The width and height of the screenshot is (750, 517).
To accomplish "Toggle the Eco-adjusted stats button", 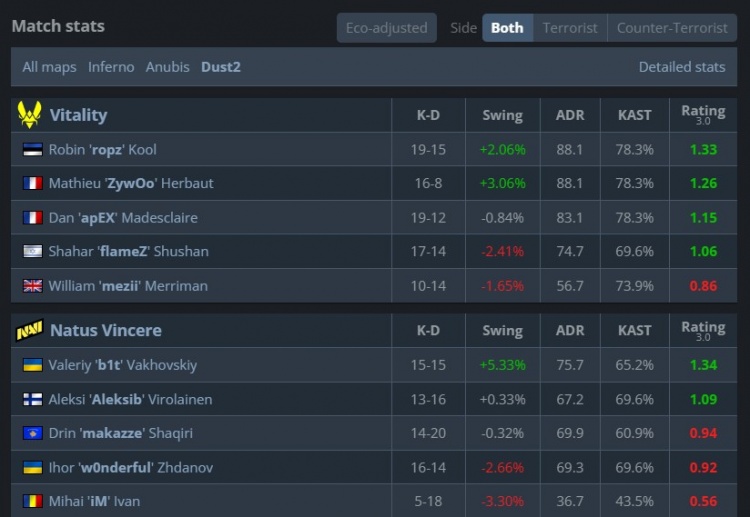I will (x=386, y=28).
